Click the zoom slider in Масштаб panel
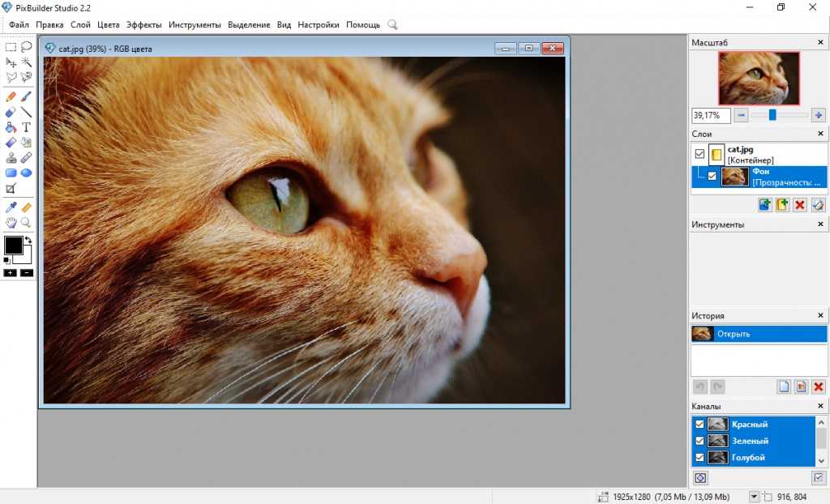830x504 pixels. tap(772, 116)
